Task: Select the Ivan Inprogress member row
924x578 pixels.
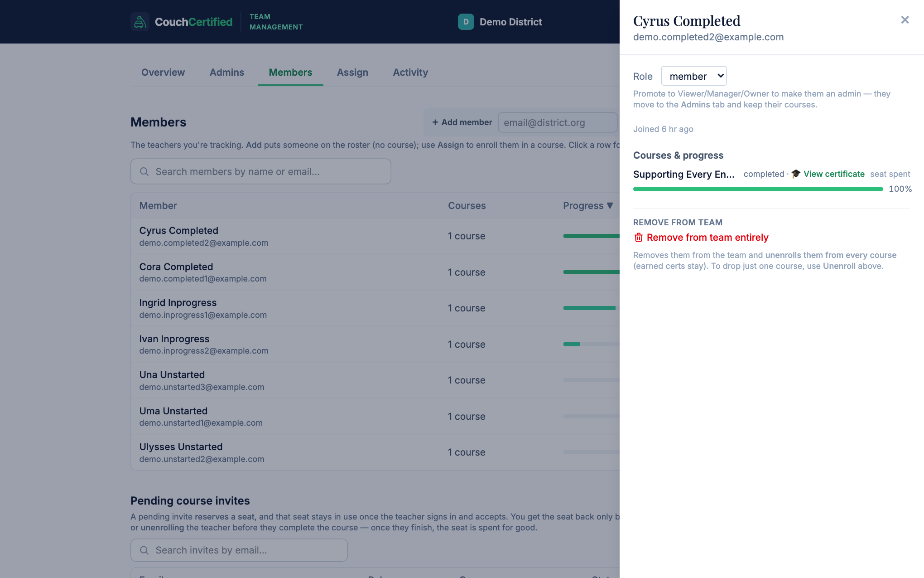Action: [375, 345]
